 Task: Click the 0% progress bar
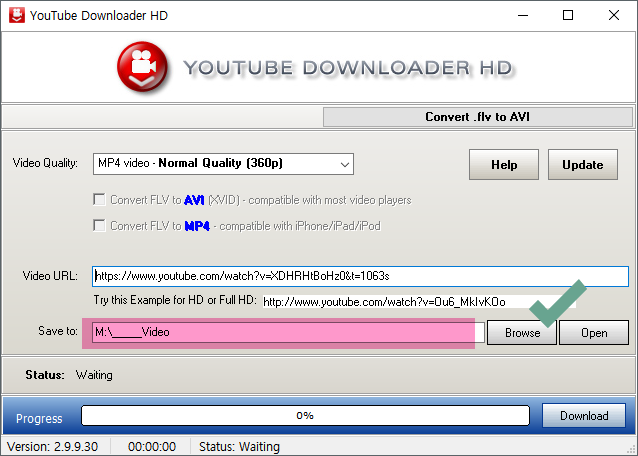point(306,415)
